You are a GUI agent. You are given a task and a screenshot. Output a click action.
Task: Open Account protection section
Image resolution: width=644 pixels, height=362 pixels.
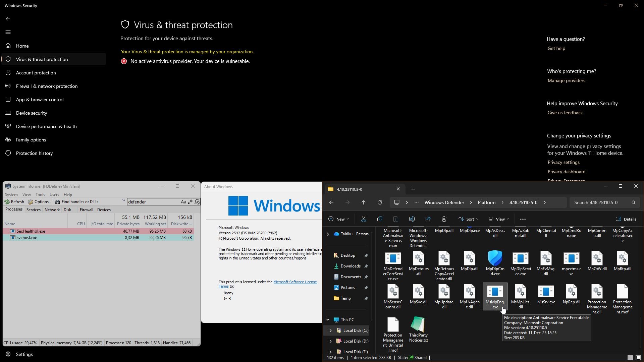(54, 73)
